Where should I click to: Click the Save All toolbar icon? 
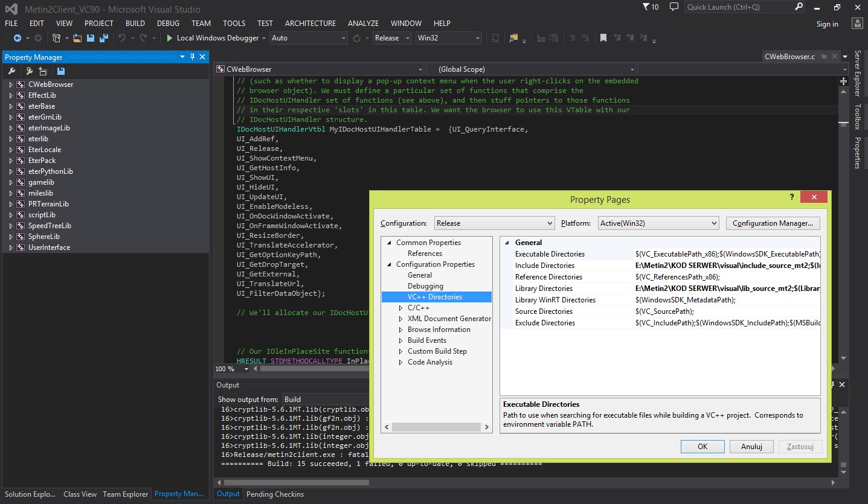pyautogui.click(x=103, y=38)
